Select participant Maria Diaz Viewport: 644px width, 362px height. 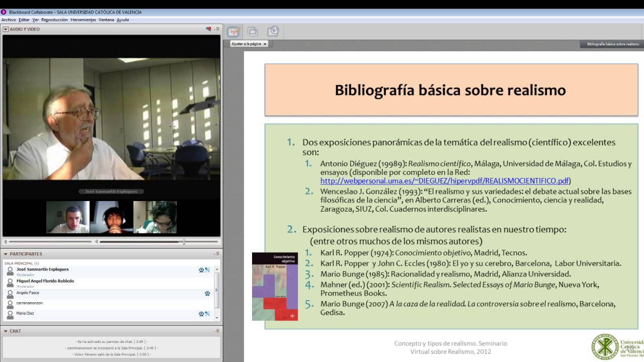coord(108,315)
